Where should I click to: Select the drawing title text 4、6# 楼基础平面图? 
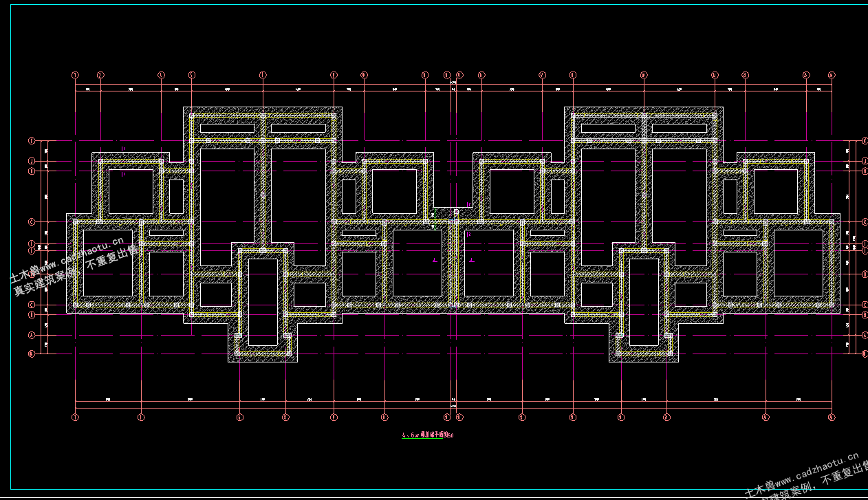tap(424, 435)
